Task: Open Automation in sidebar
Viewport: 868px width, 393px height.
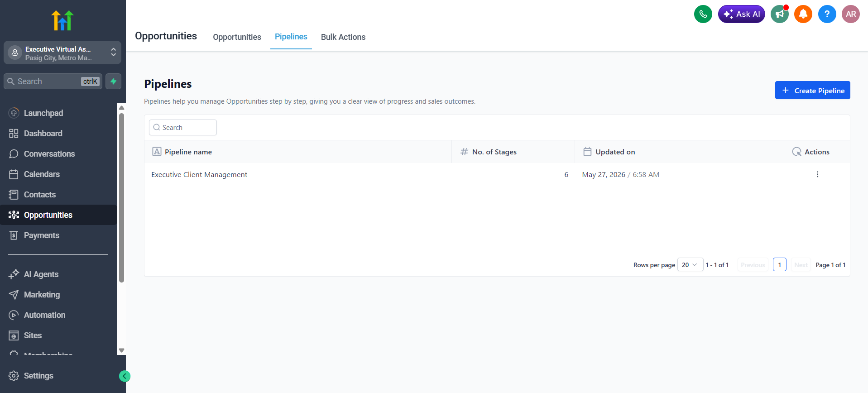Action: (58, 315)
